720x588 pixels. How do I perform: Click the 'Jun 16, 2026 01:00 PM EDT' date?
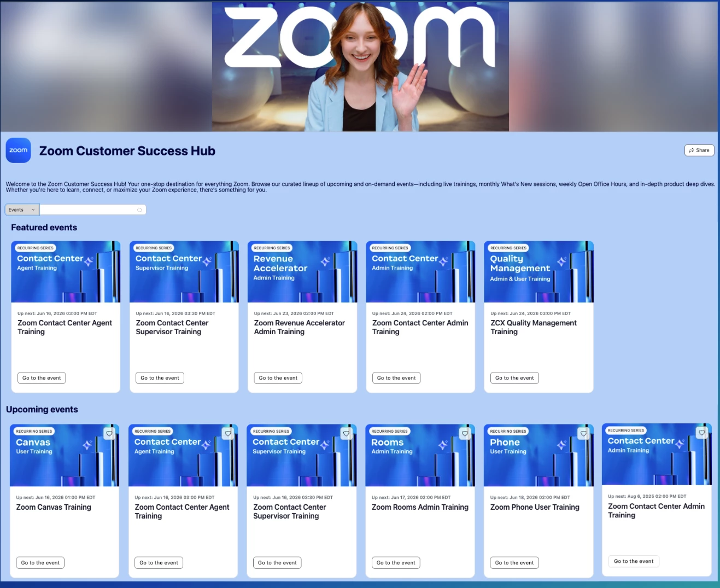click(65, 498)
